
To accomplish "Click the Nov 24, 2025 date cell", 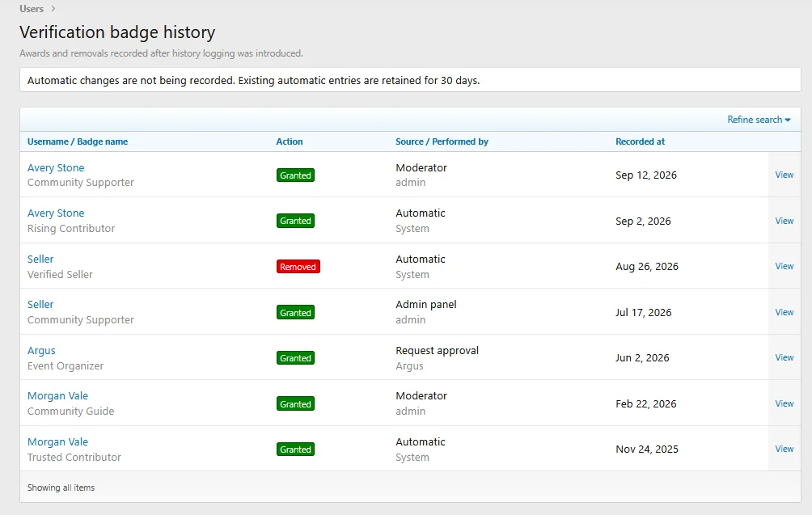I will pos(647,450).
